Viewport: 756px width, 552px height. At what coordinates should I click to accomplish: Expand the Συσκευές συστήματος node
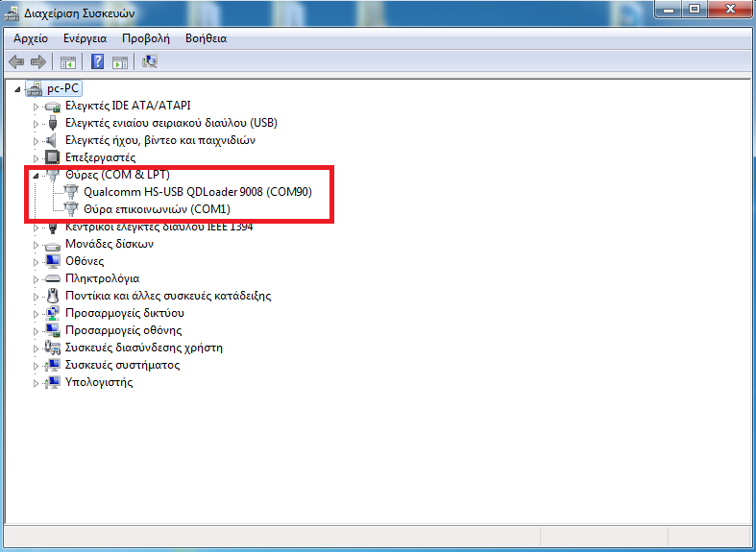coord(36,366)
